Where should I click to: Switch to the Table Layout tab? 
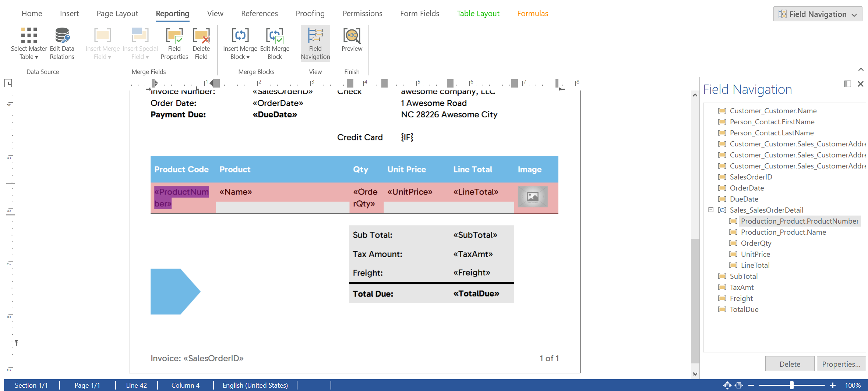click(478, 13)
